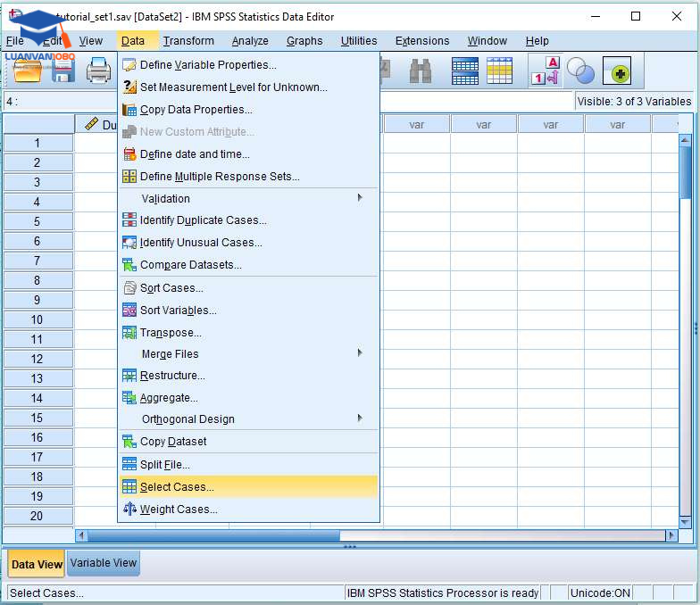Maximize the SPSS Data Editor window

point(636,16)
